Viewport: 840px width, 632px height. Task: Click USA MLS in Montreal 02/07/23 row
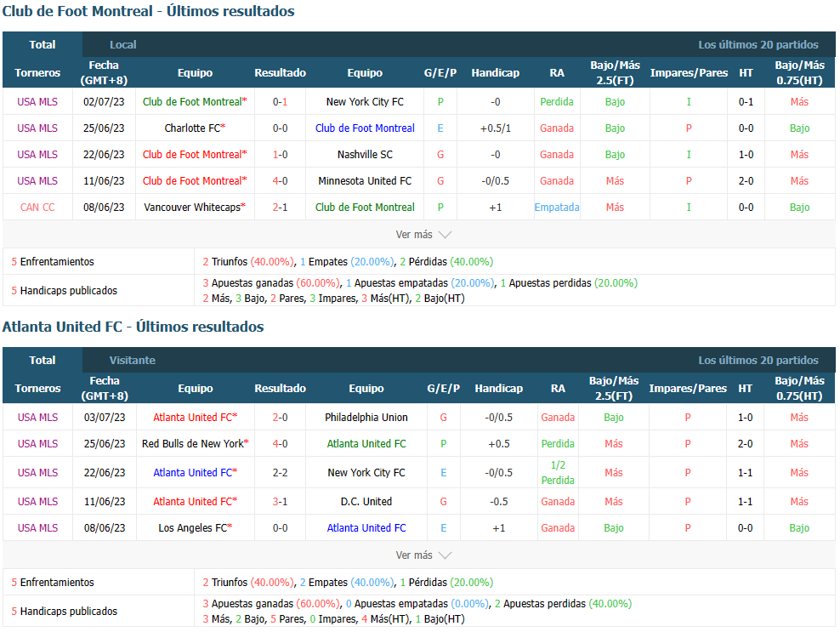pyautogui.click(x=37, y=102)
